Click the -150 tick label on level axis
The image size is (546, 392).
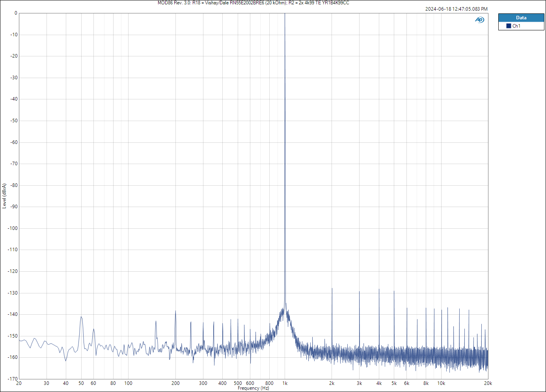[x=13, y=336]
